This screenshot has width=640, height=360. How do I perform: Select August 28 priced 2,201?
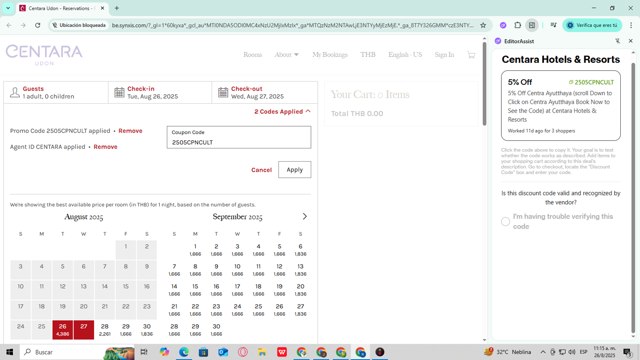pos(104,330)
